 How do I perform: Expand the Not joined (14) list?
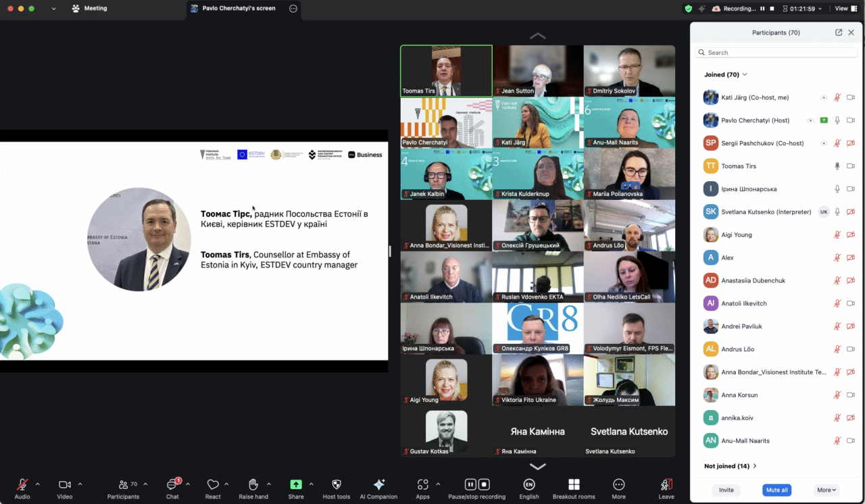[x=730, y=466]
